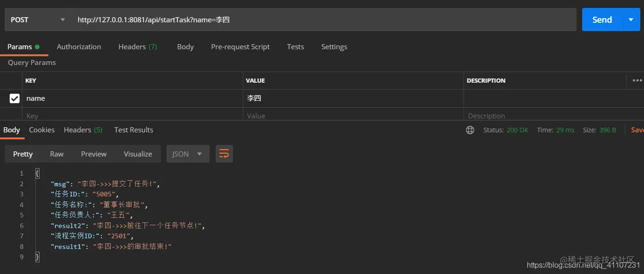Open the Test Results tab
Screen dimensions: 644x274
pos(133,130)
